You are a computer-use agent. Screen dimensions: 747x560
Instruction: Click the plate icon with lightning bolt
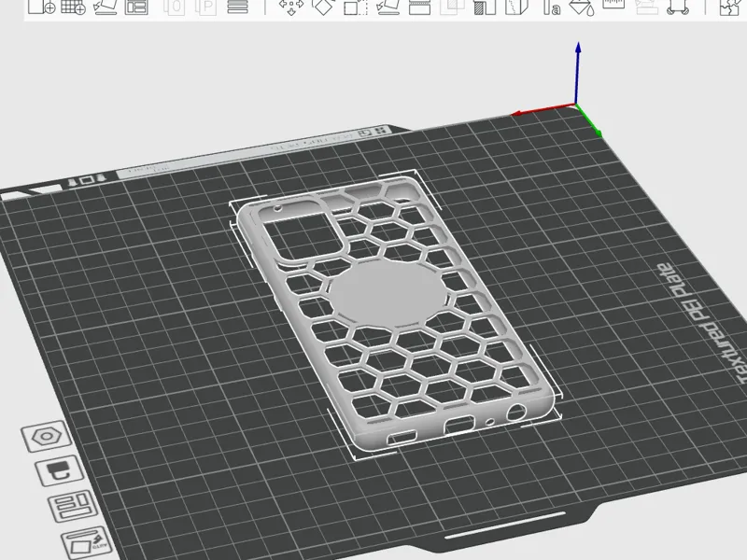click(87, 542)
